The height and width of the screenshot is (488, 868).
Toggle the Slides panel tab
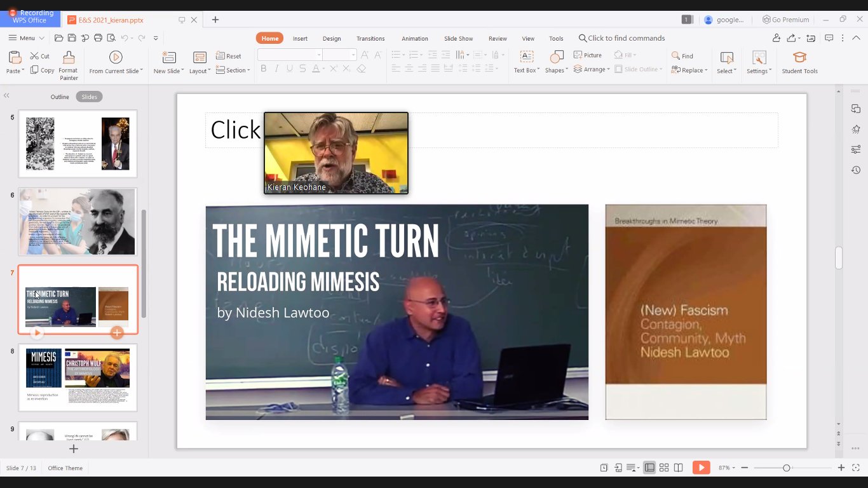90,97
